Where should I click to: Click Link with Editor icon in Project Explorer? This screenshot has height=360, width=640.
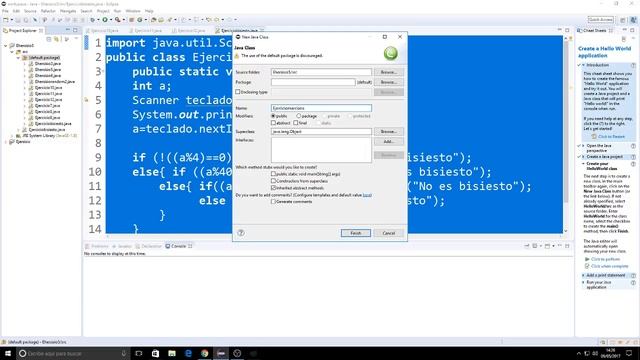(57, 39)
